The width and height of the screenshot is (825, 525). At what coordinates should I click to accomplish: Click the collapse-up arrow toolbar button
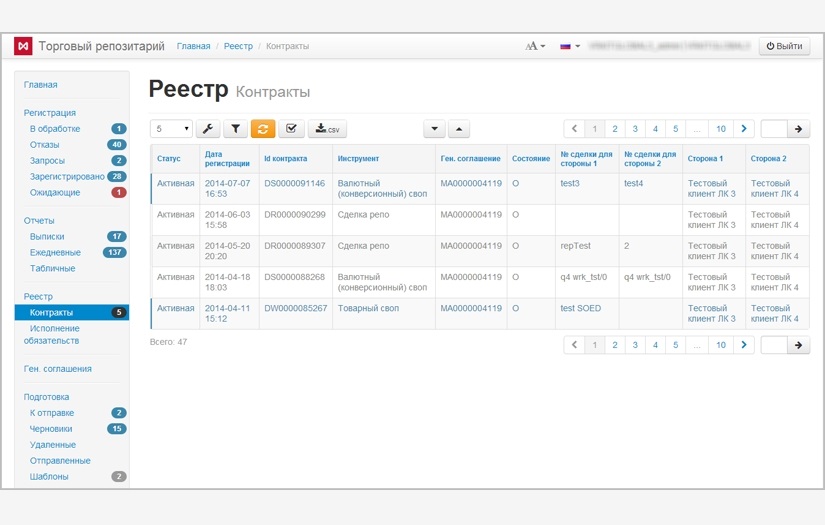click(x=459, y=129)
